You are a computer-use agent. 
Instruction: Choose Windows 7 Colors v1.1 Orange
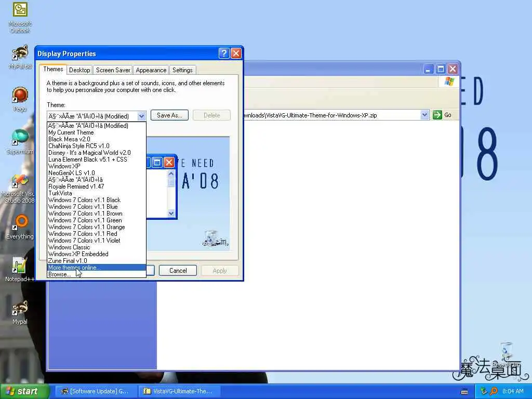click(x=96, y=227)
